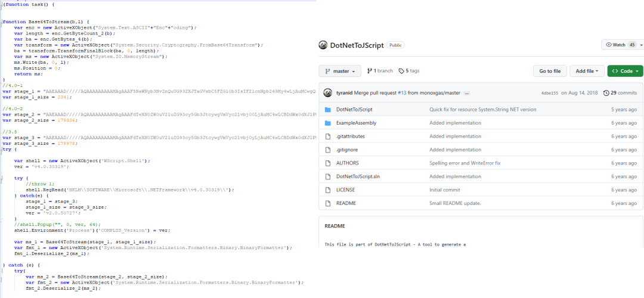644x298 pixels.
Task: Open 'Initial commit' commit message
Action: click(445, 190)
